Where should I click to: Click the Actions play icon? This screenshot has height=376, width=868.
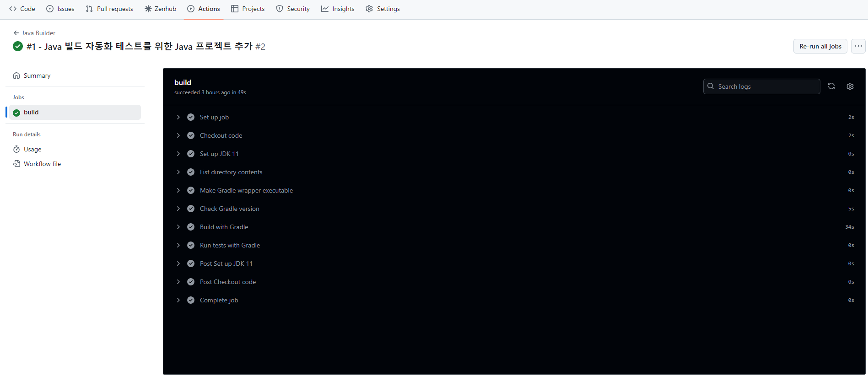[x=191, y=9]
